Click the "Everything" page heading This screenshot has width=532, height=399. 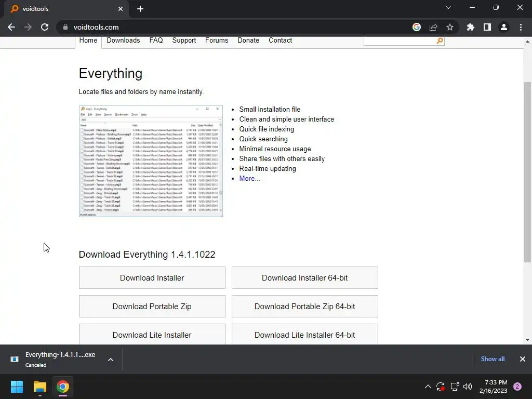(111, 74)
